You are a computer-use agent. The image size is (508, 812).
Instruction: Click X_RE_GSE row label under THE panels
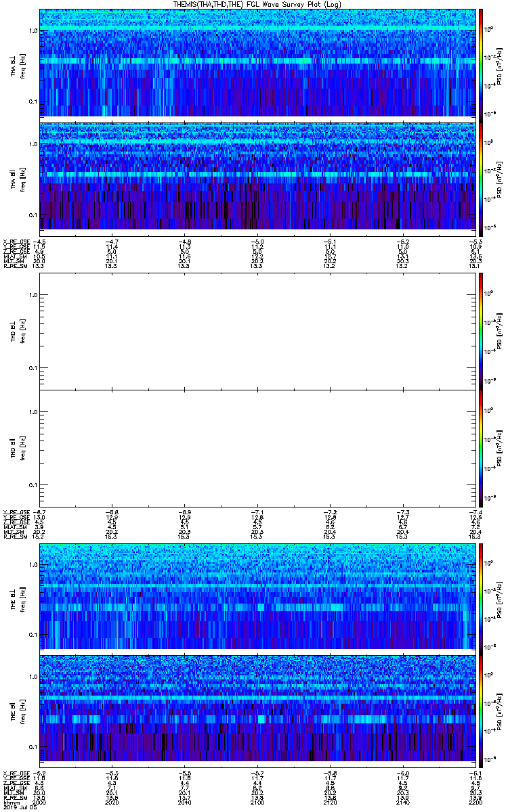pyautogui.click(x=16, y=773)
